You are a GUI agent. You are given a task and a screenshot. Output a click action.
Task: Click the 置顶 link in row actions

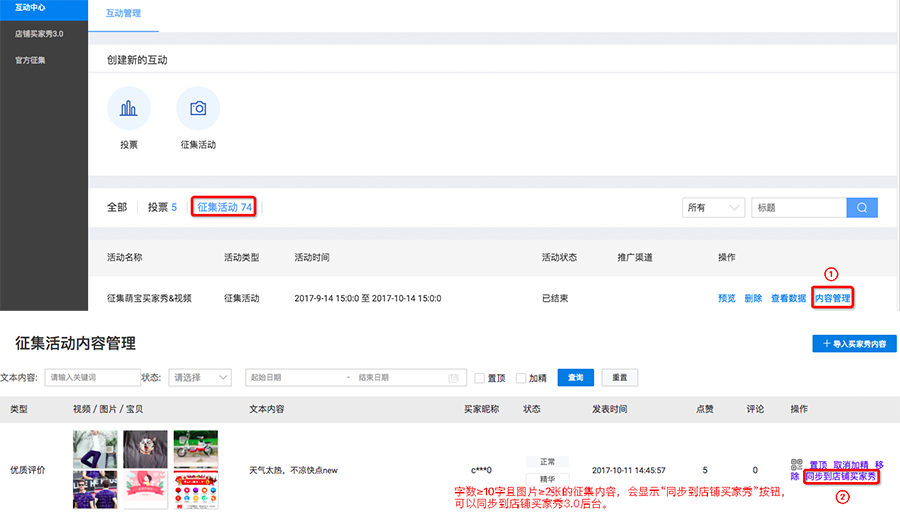(x=818, y=465)
